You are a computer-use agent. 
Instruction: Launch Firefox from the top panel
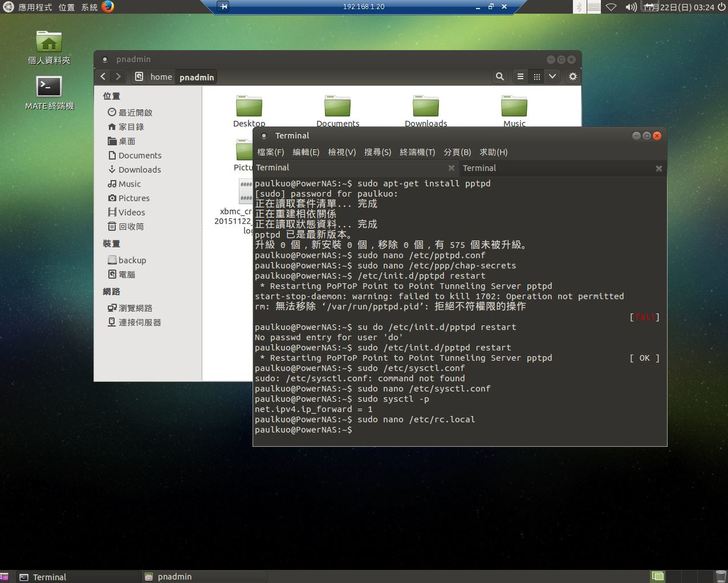(x=108, y=7)
